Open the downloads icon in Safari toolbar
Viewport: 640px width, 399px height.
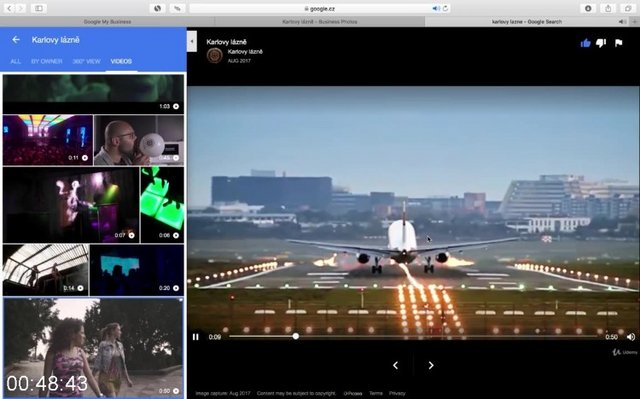(x=588, y=8)
